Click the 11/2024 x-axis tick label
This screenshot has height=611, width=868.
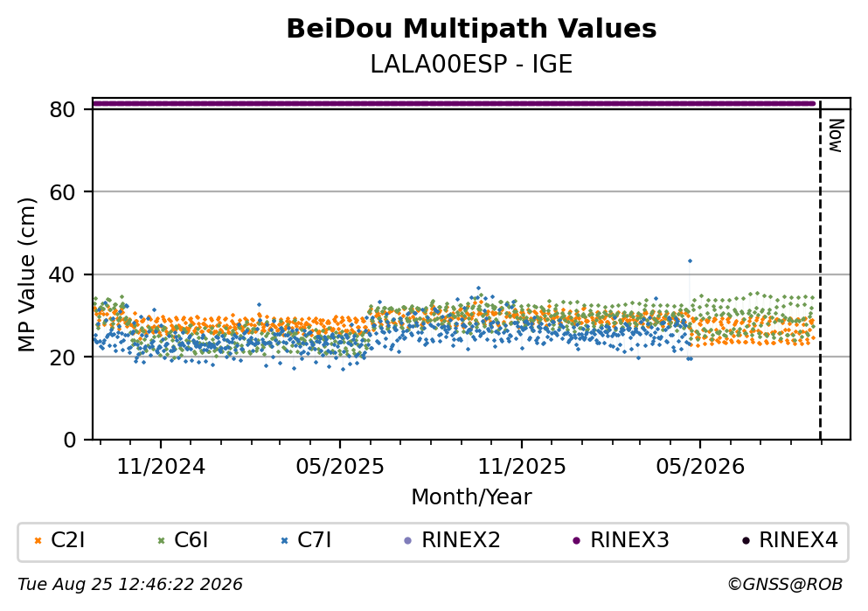tap(161, 467)
